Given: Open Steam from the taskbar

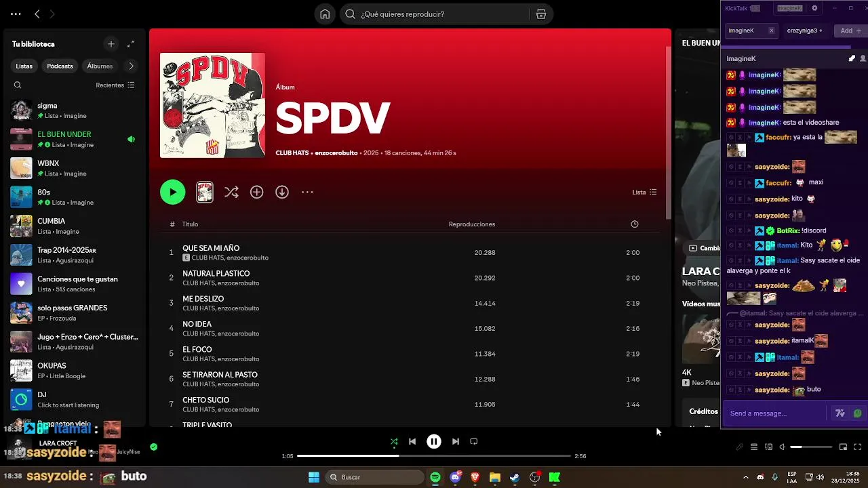Looking at the screenshot, I should click(515, 477).
